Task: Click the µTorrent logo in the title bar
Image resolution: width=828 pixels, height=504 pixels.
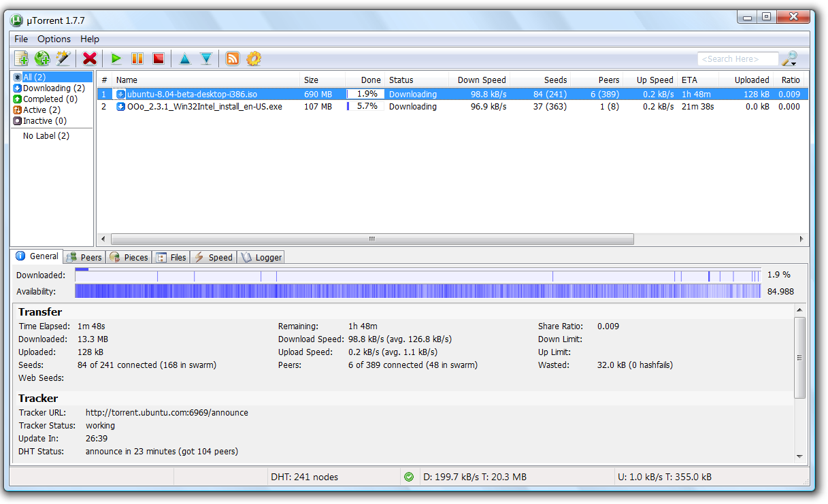Action: coord(17,20)
